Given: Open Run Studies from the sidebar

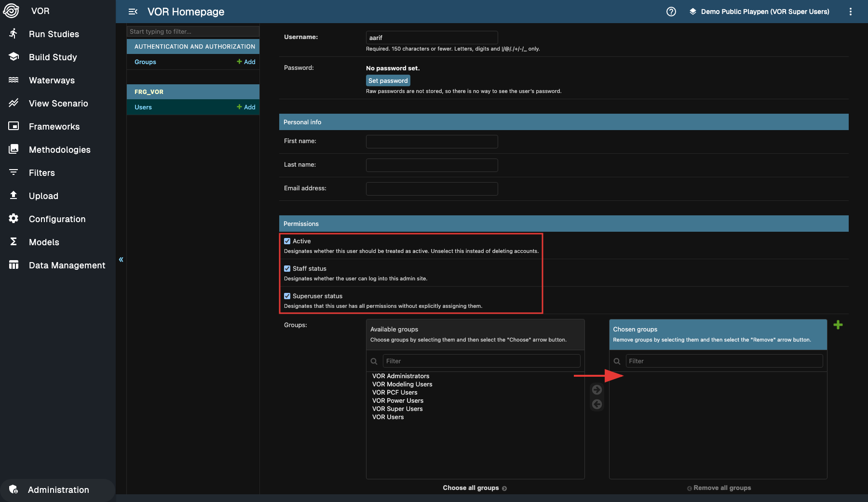Looking at the screenshot, I should tap(54, 34).
